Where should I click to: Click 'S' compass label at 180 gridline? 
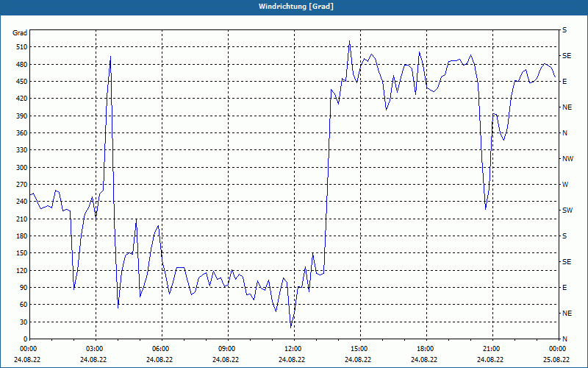click(x=564, y=236)
